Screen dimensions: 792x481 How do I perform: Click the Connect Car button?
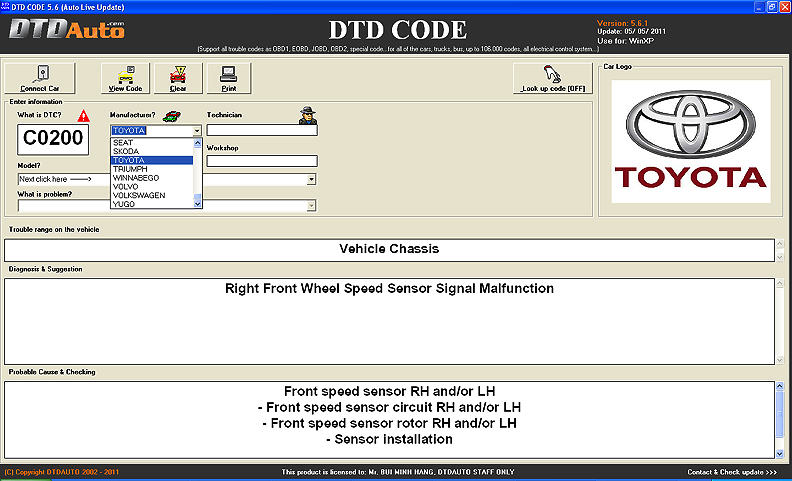click(40, 78)
